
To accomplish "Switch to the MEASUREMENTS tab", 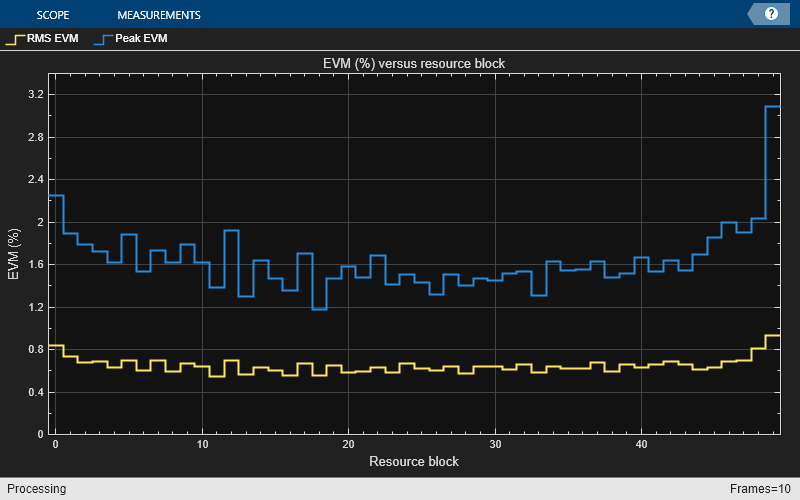I will [x=159, y=15].
